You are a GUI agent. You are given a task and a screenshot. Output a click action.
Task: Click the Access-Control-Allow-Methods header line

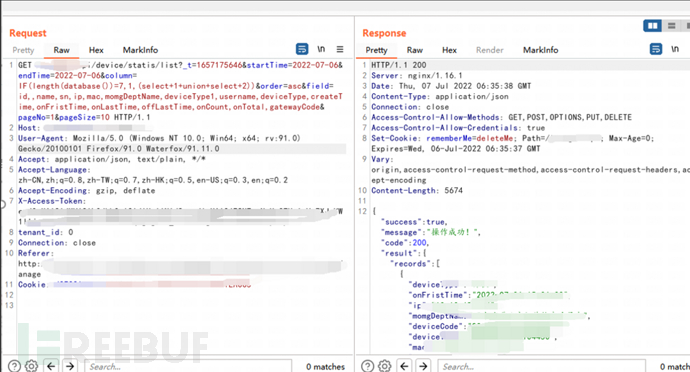(502, 118)
